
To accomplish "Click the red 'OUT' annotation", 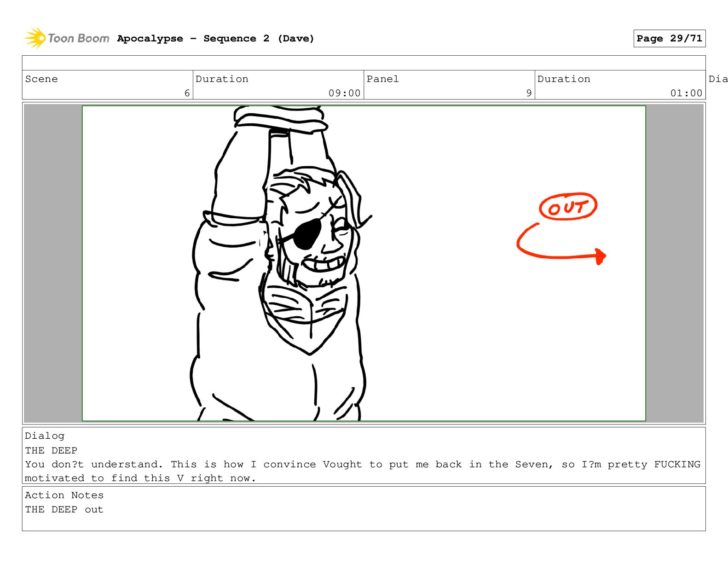I will 568,207.
